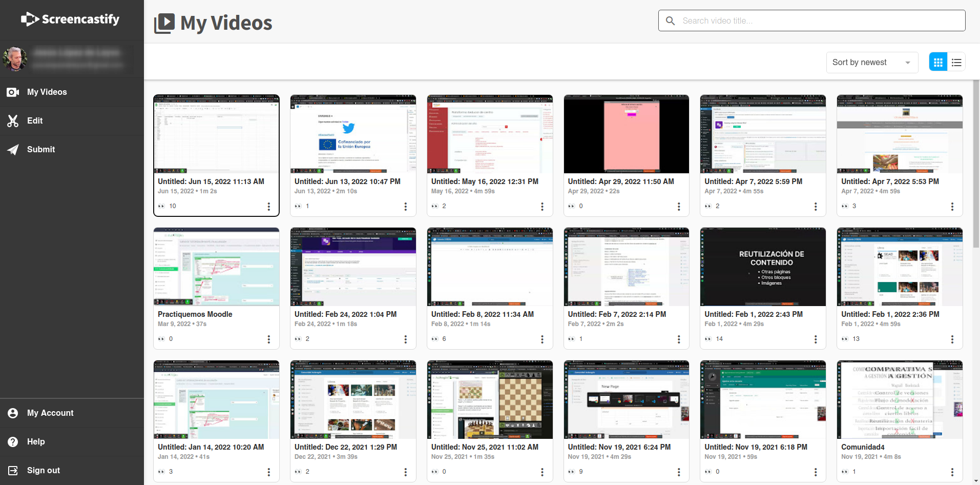Open the Twitter Jun 13, 2022 video thumbnail

click(353, 134)
